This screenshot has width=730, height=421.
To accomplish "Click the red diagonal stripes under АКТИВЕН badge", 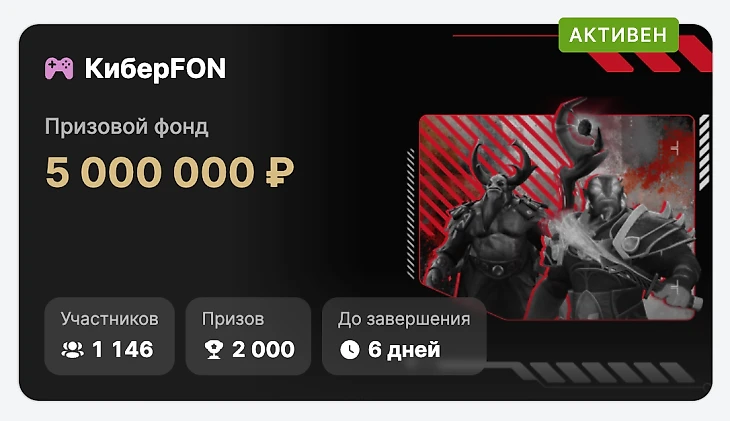I will [x=652, y=58].
